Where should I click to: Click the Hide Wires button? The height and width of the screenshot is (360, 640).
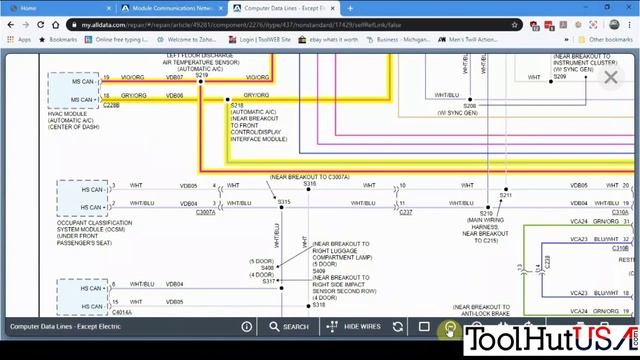353,327
